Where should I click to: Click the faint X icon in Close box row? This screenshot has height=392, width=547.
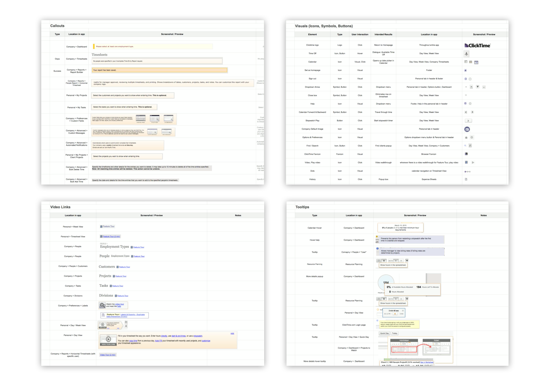click(466, 95)
